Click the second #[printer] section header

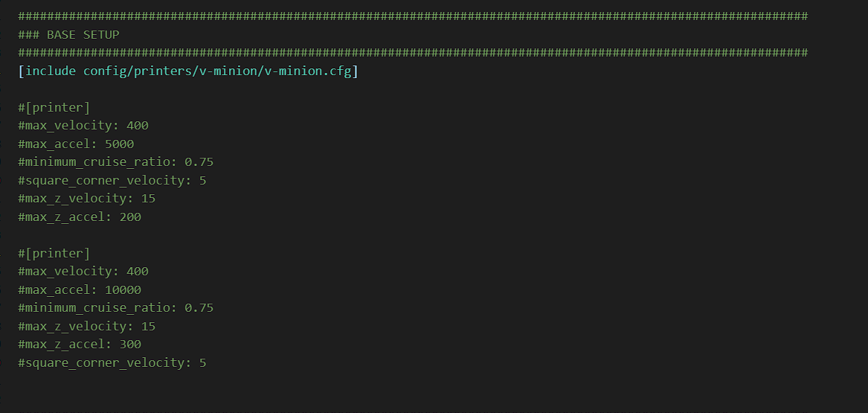point(54,254)
